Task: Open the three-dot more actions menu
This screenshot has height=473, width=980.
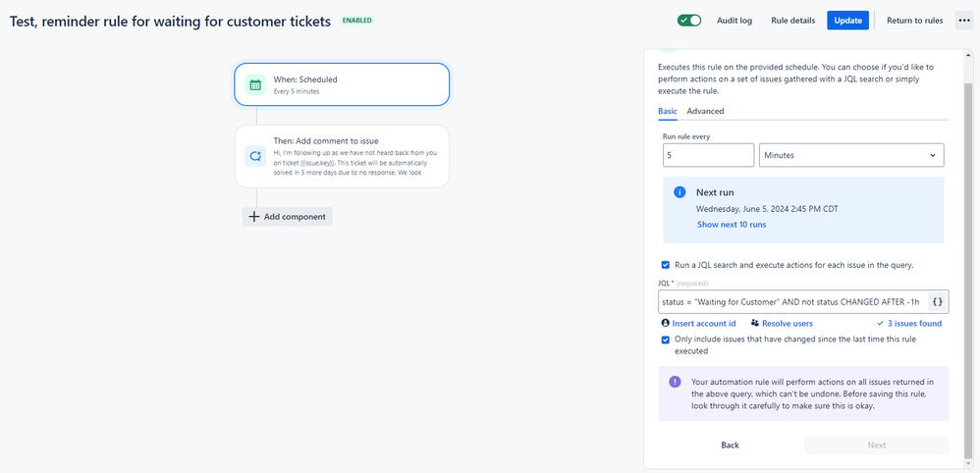Action: click(x=963, y=21)
